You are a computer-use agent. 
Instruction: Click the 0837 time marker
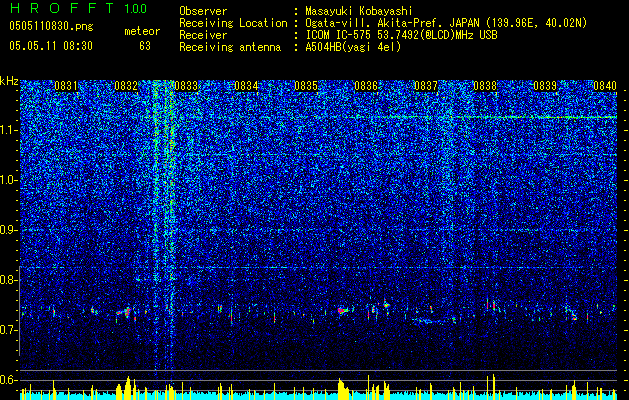(426, 86)
